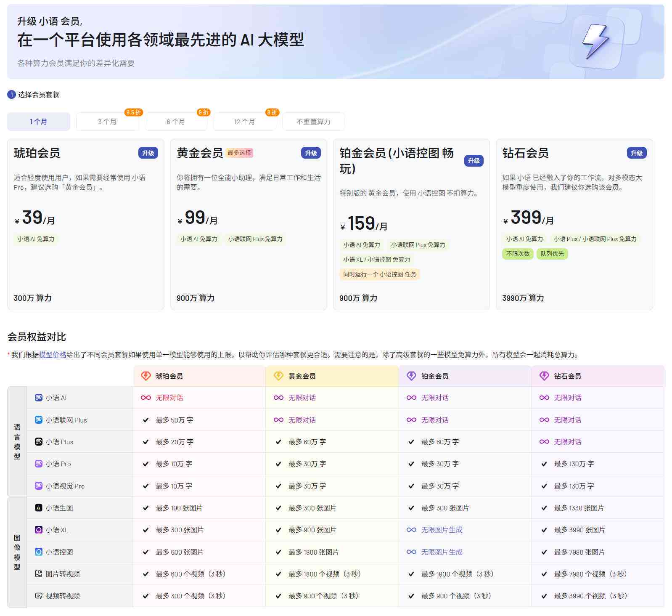Click 升级 button on 黄金会员 card

[x=311, y=153]
